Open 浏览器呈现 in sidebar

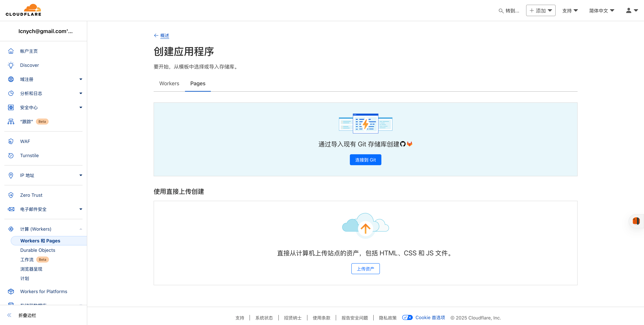[31, 269]
